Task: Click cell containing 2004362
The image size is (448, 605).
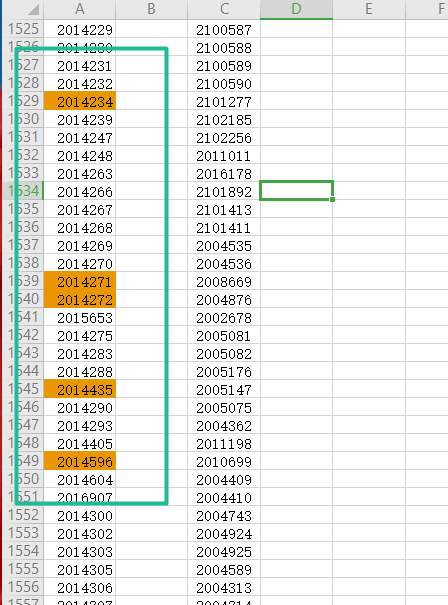Action: (x=224, y=425)
